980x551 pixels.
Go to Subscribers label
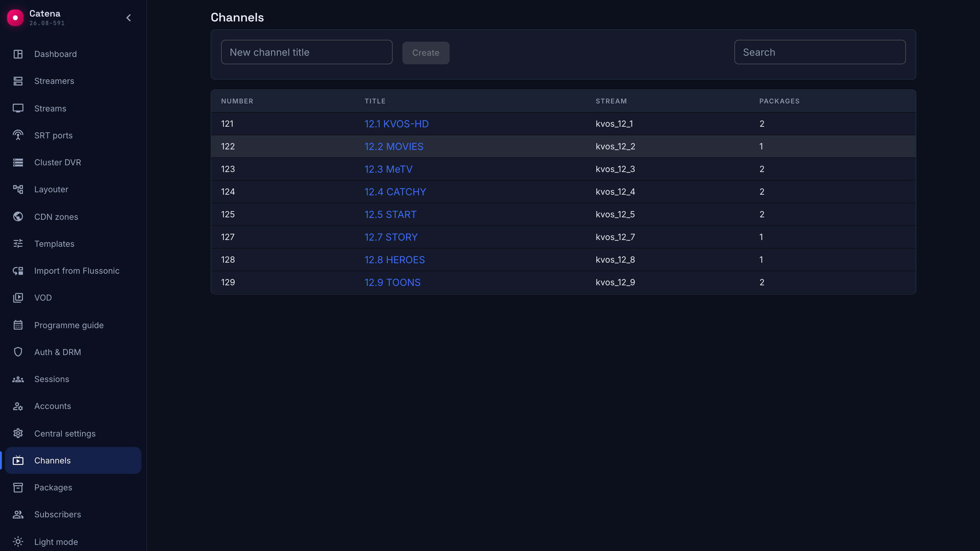pyautogui.click(x=58, y=515)
